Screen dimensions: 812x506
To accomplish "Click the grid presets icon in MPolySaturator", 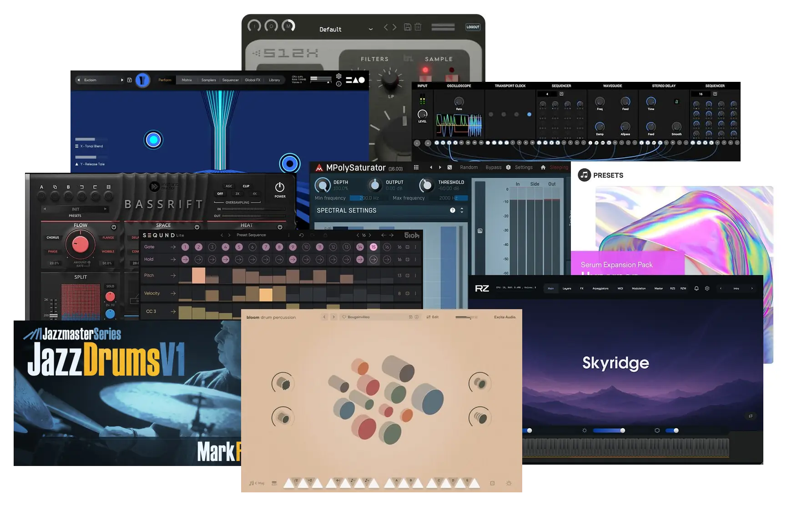I will pyautogui.click(x=416, y=167).
